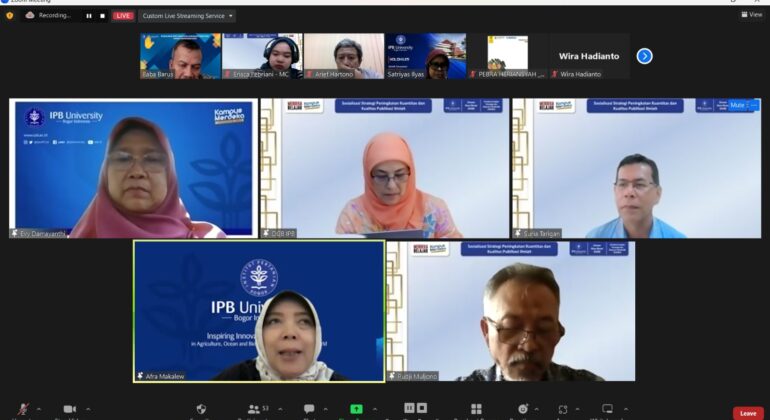The image size is (770, 420).
Task: Mute Suria Tarigan's video tile
Action: [737, 105]
